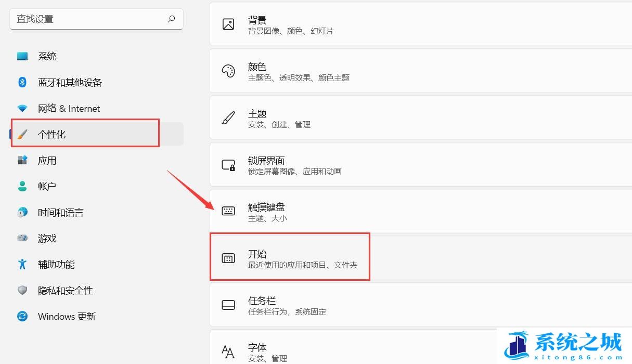Image resolution: width=632 pixels, height=364 pixels.
Task: Click the 游戏 controller icon
Action: pos(22,238)
